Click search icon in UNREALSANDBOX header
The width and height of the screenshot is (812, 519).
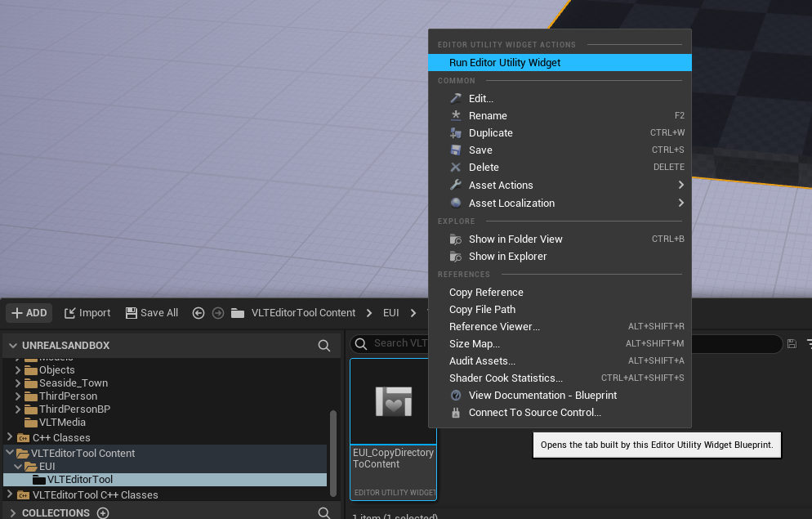[324, 346]
